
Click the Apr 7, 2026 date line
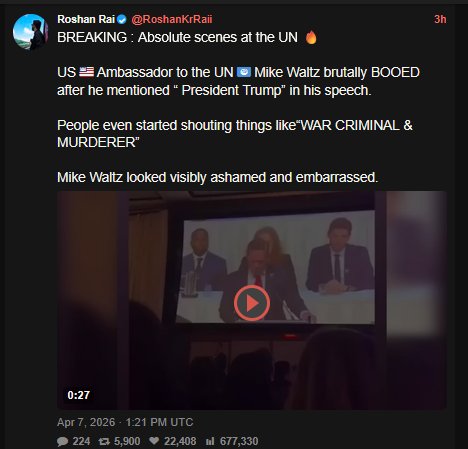tap(125, 422)
